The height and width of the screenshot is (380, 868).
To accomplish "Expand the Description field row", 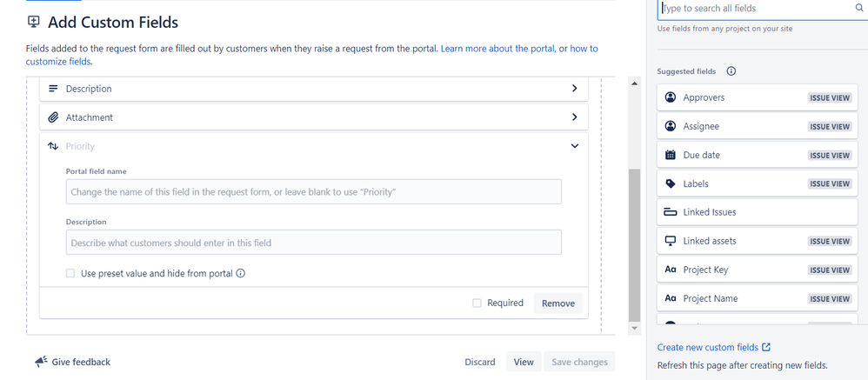I will pyautogui.click(x=574, y=89).
